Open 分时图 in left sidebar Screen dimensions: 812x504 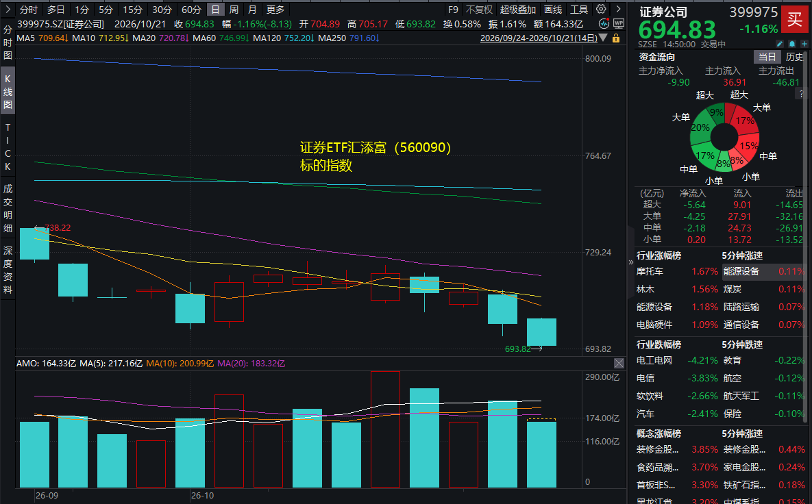point(8,42)
